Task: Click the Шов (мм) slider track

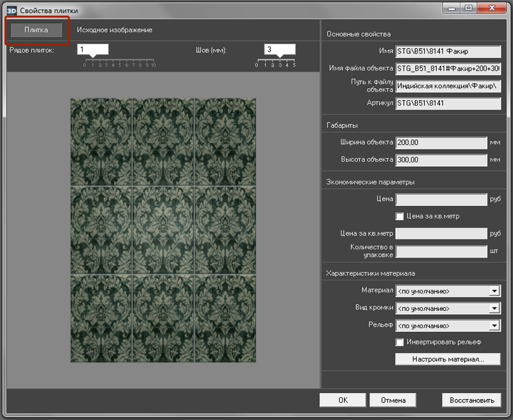Action: coord(275,61)
